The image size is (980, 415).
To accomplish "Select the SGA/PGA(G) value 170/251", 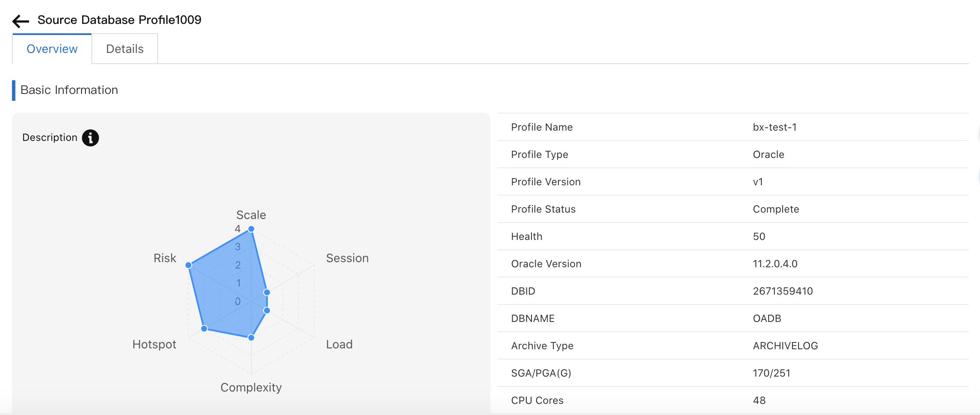I will 772,373.
